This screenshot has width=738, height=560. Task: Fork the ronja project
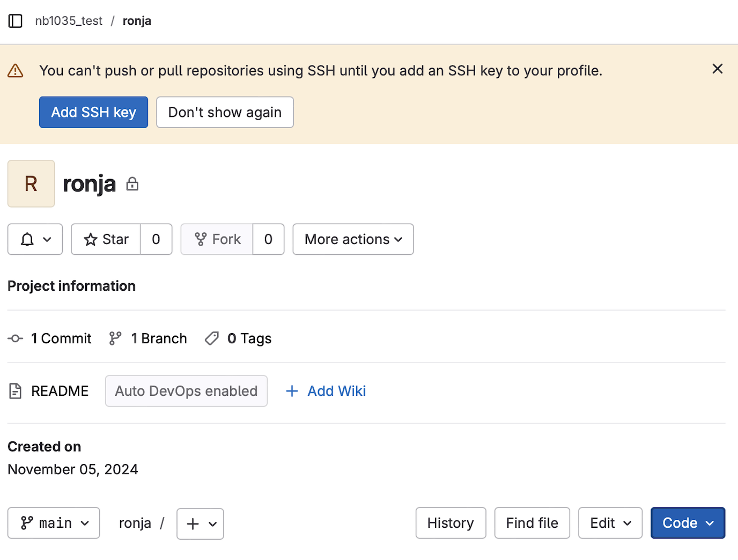[x=217, y=239]
